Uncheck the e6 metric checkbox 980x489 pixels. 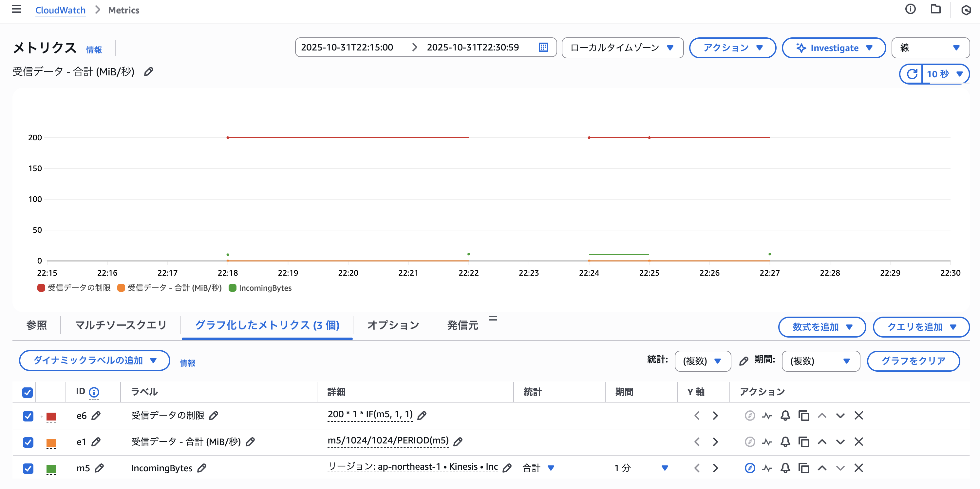(x=28, y=416)
